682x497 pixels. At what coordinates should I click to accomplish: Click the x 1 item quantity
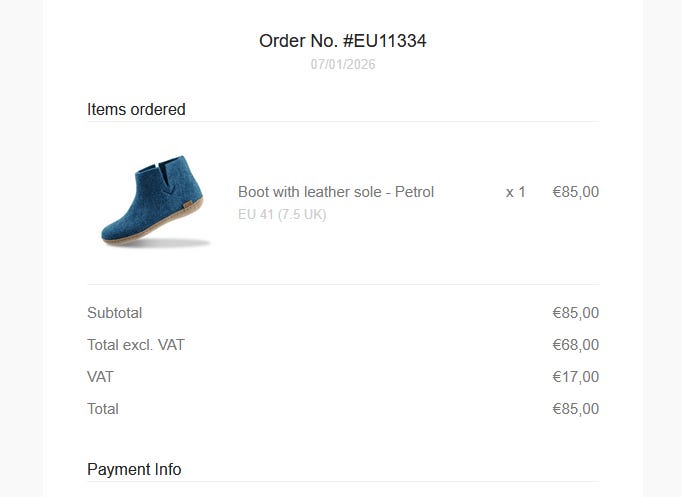coord(515,192)
